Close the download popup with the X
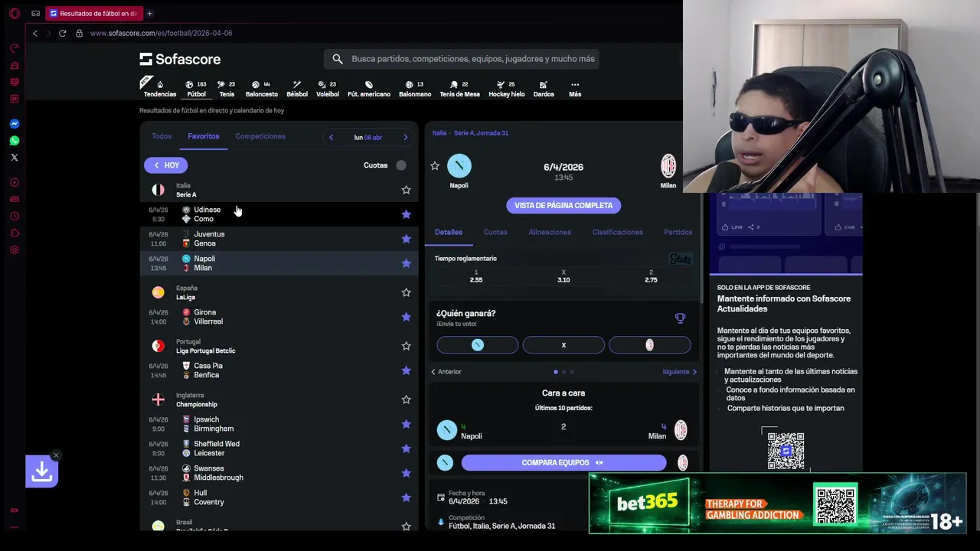Viewport: 980px width, 551px height. click(x=56, y=455)
